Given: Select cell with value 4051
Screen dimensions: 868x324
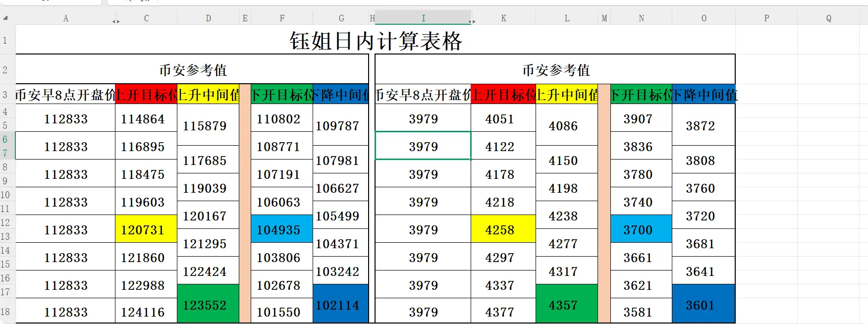Looking at the screenshot, I should pos(503,118).
